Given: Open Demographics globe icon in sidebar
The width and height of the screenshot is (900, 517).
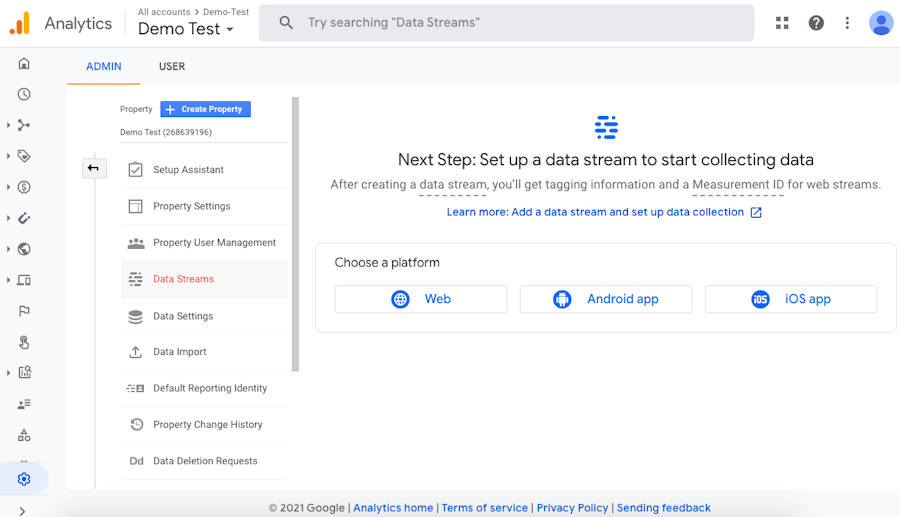Looking at the screenshot, I should (x=24, y=249).
